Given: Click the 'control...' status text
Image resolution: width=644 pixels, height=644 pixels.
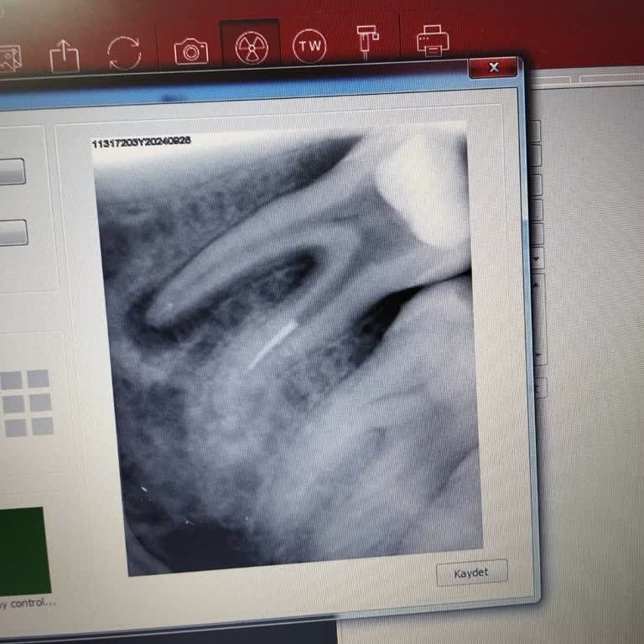Looking at the screenshot, I should point(33,604).
